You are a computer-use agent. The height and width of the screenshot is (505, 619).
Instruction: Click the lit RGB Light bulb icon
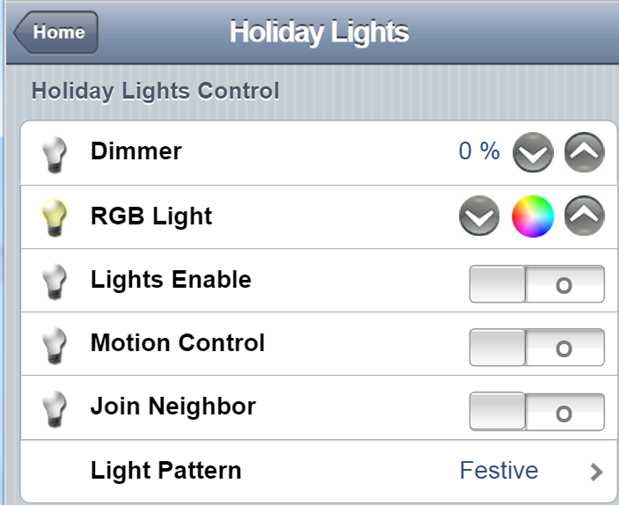coord(54,218)
